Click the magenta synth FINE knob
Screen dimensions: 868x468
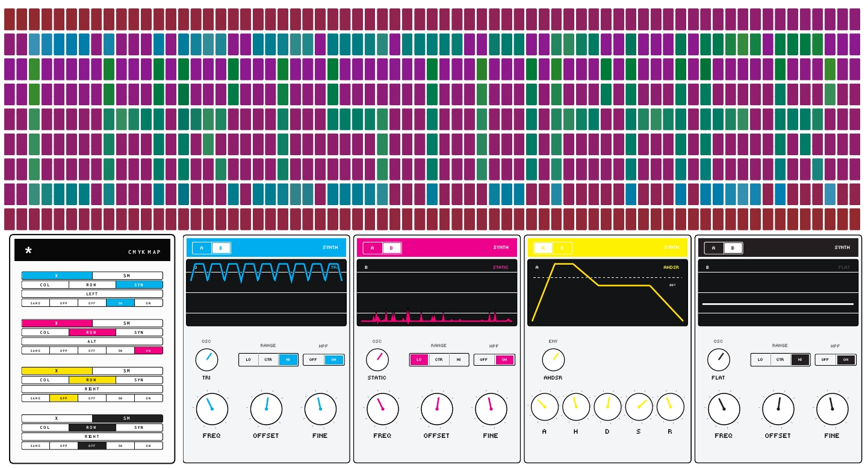pyautogui.click(x=491, y=409)
